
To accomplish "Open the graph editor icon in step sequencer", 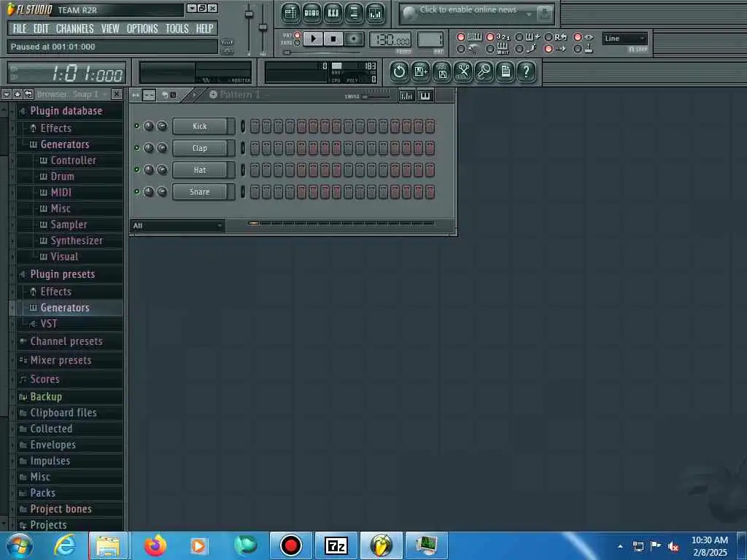I will (407, 96).
